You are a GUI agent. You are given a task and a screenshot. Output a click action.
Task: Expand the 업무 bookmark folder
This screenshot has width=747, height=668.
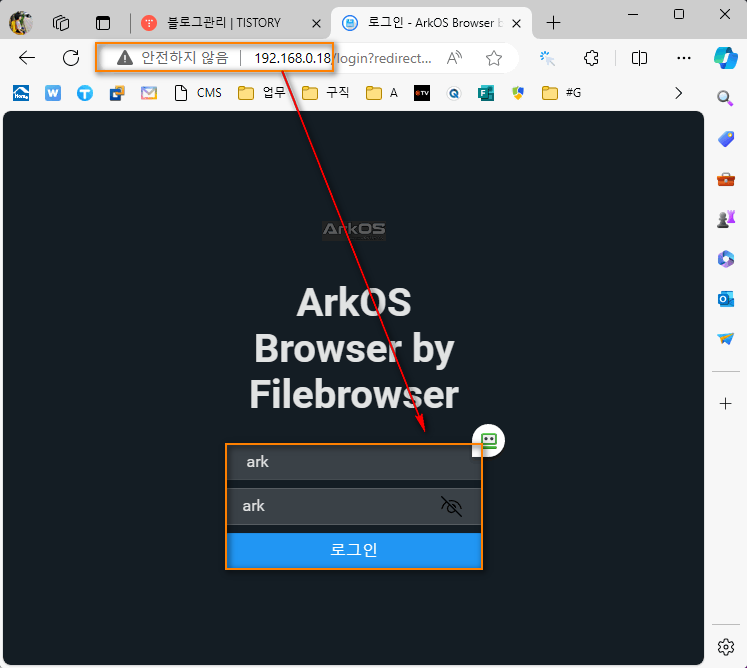pos(262,93)
